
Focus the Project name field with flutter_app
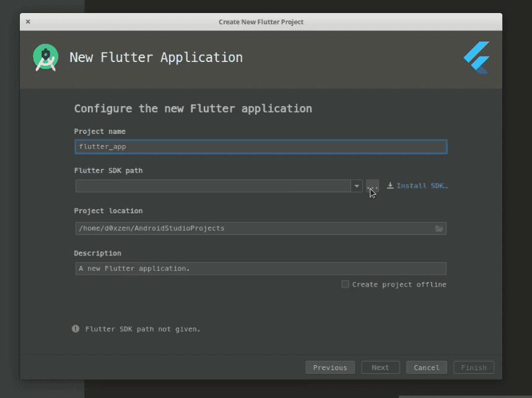pyautogui.click(x=261, y=147)
